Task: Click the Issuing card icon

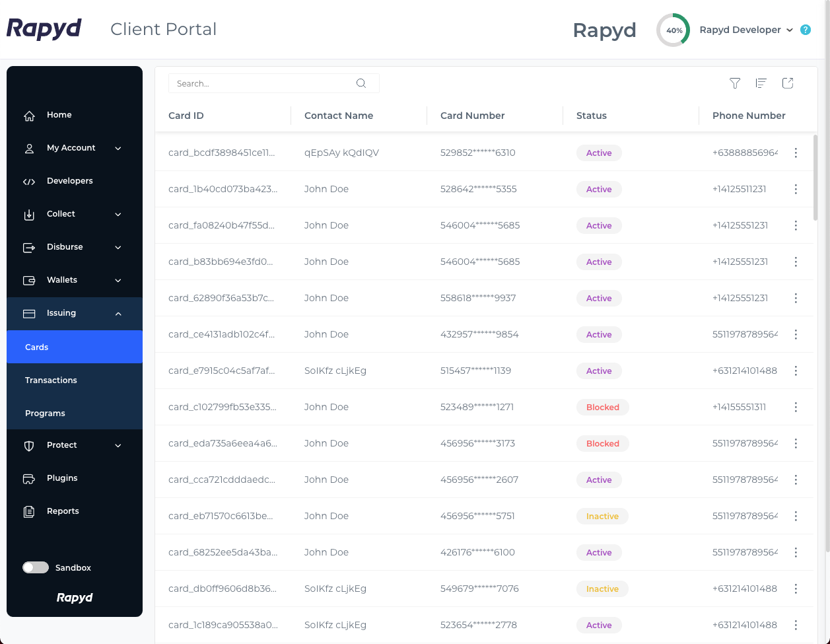Action: [x=29, y=314]
